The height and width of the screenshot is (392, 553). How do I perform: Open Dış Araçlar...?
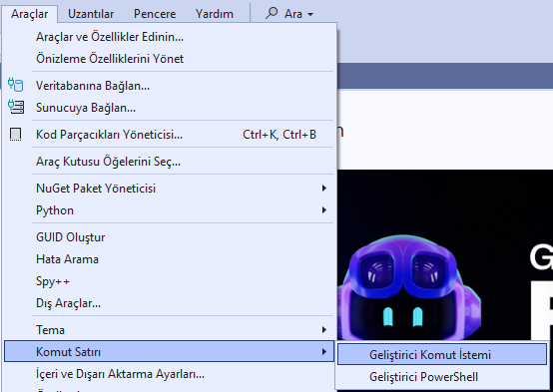[169, 303]
